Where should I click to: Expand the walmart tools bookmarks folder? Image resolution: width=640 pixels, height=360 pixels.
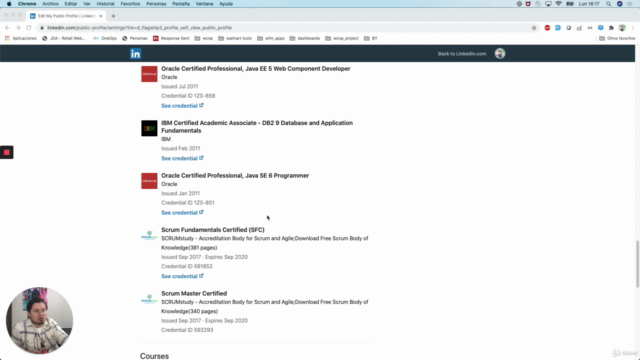click(x=235, y=38)
